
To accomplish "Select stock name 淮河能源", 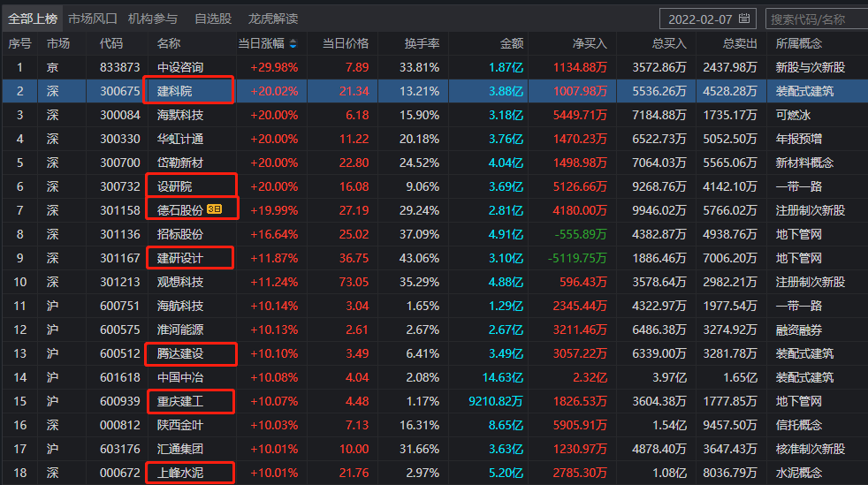I will 180,330.
